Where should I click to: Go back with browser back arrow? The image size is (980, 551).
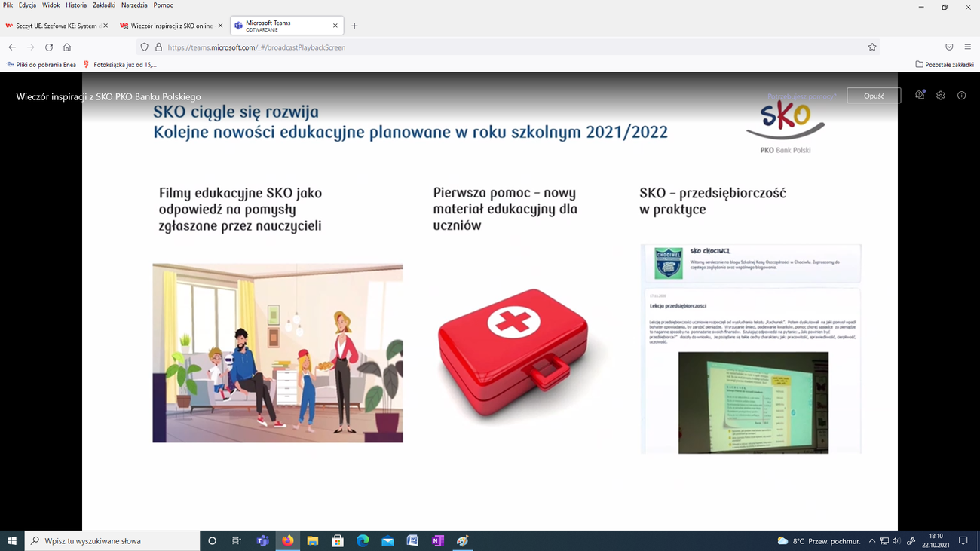click(x=12, y=47)
